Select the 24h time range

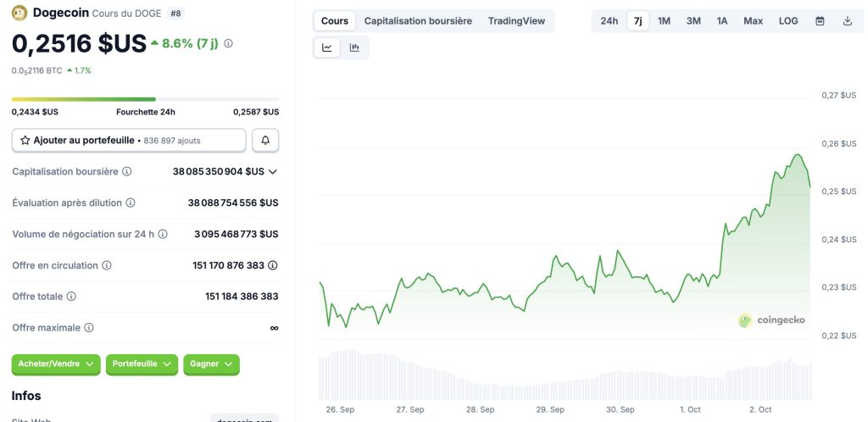click(609, 20)
